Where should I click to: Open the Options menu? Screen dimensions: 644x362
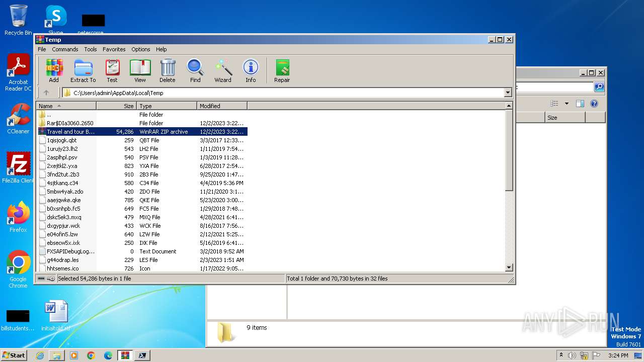(x=141, y=49)
